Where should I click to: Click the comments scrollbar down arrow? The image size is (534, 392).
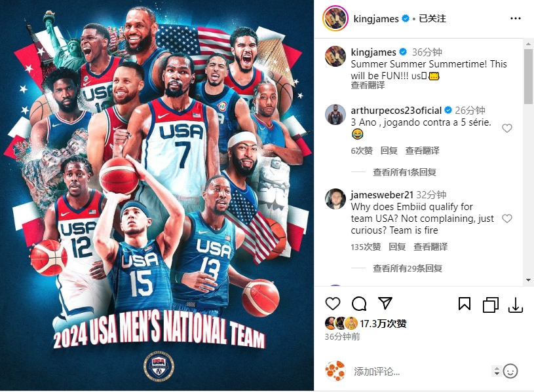[528, 280]
